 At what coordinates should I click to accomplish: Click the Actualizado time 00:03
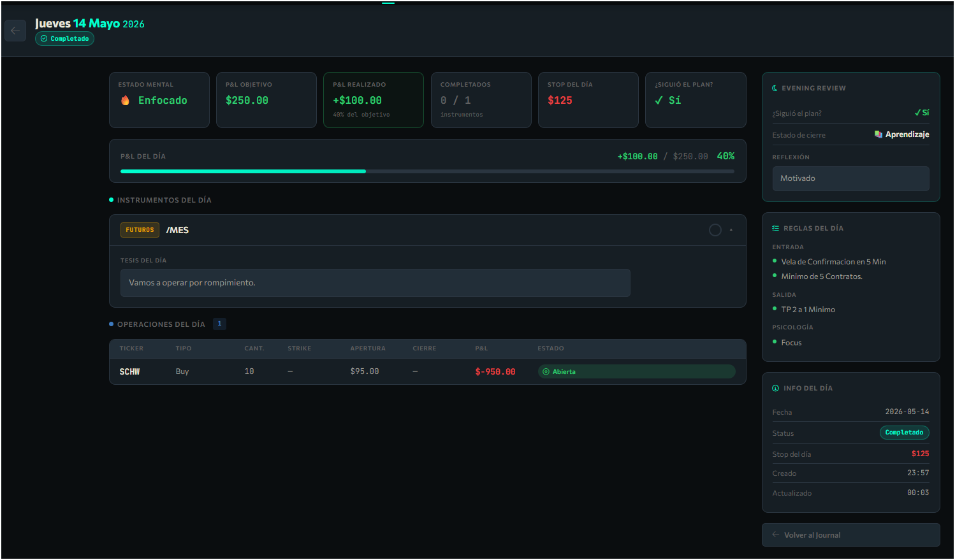click(x=918, y=492)
